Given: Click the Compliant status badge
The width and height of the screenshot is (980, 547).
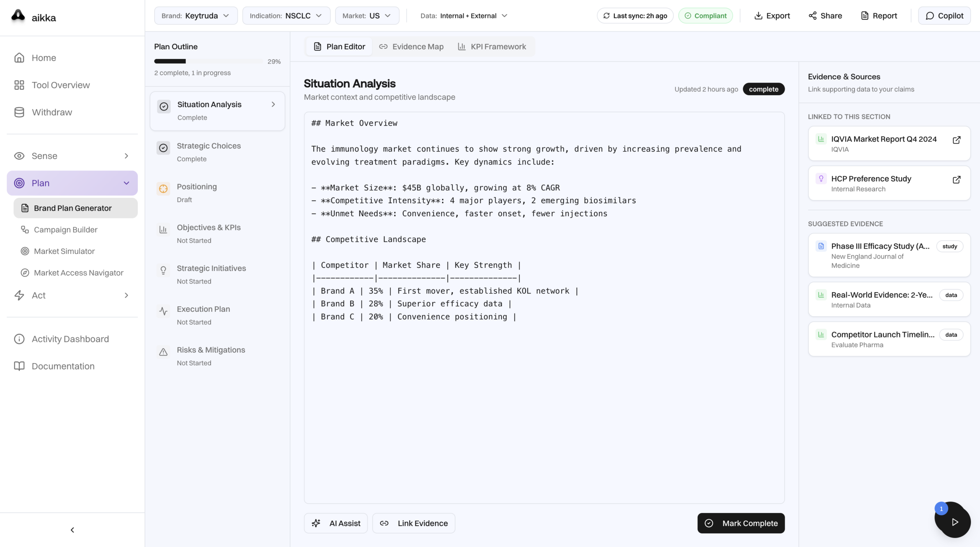Looking at the screenshot, I should pyautogui.click(x=705, y=16).
